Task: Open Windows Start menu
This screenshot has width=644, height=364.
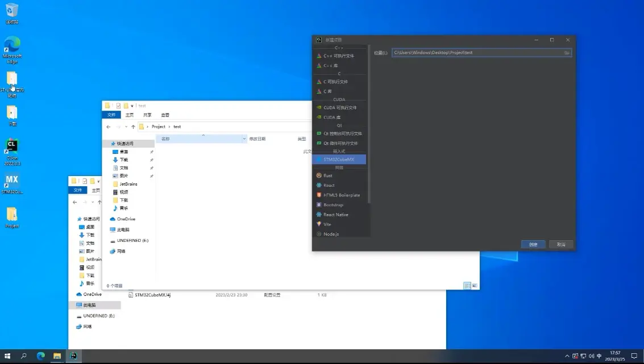Action: 7,356
